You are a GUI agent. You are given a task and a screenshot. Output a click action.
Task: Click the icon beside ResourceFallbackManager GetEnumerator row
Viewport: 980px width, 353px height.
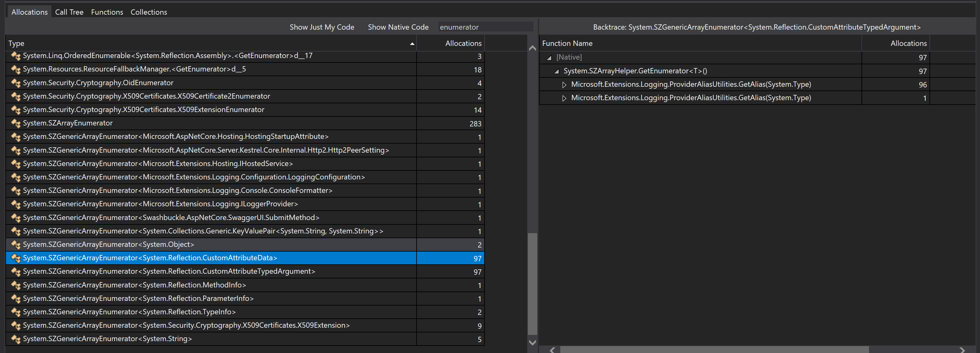click(16, 69)
